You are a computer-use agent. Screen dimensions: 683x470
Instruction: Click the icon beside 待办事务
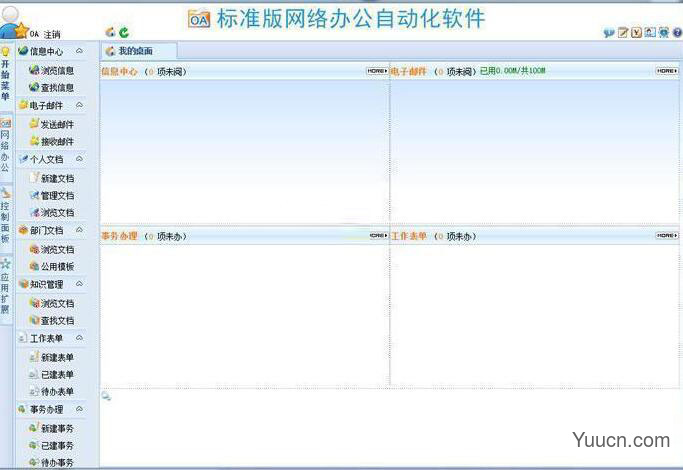pos(34,462)
